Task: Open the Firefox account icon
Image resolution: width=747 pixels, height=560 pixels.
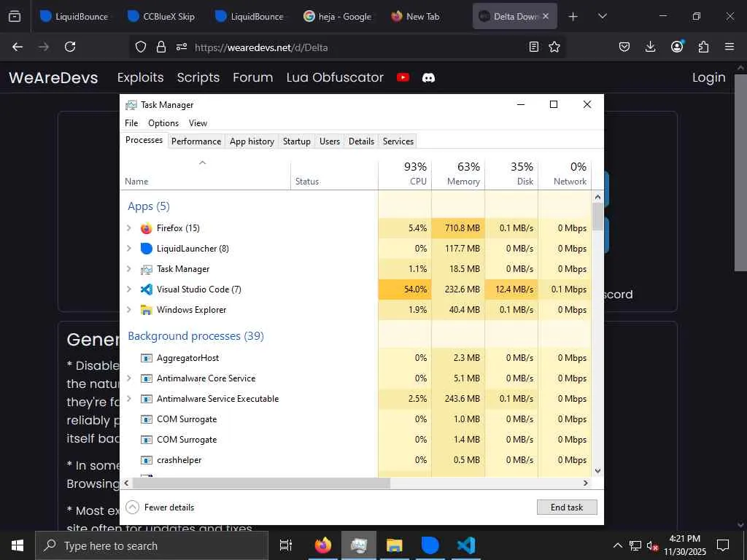Action: pos(677,46)
